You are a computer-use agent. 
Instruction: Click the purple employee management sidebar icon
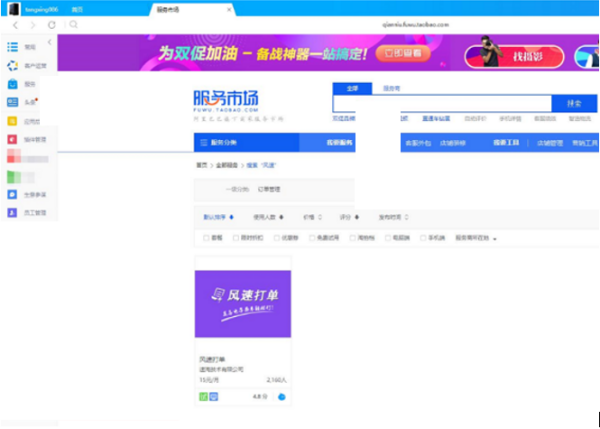click(x=12, y=213)
